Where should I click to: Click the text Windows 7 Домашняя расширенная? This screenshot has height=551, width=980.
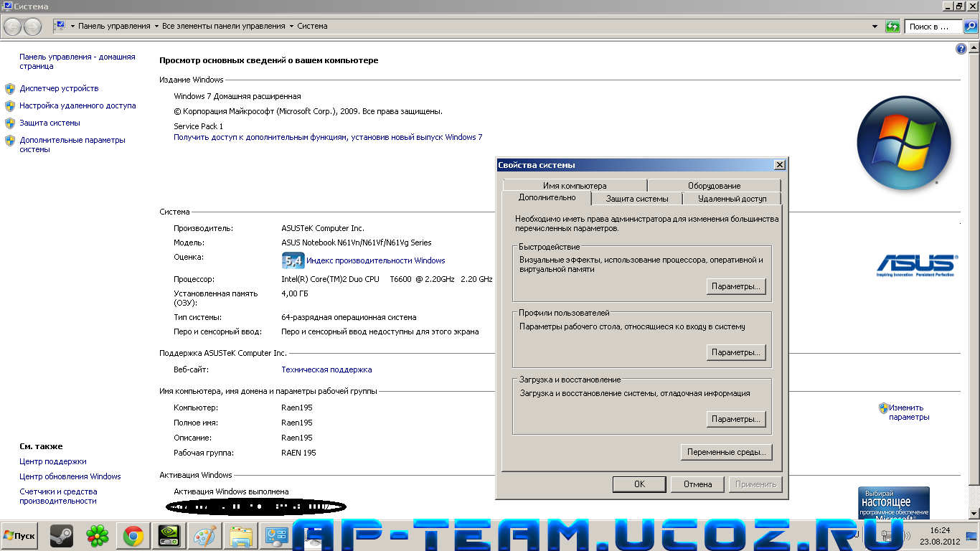coord(237,96)
